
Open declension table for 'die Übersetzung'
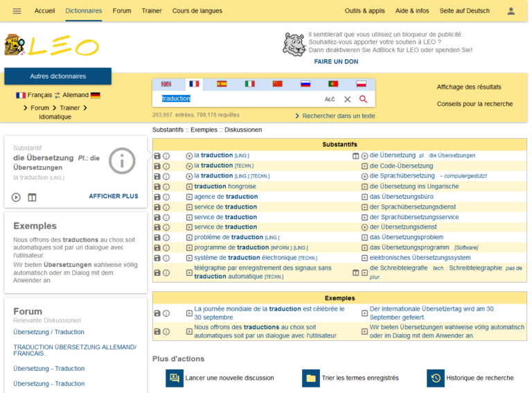(355, 156)
